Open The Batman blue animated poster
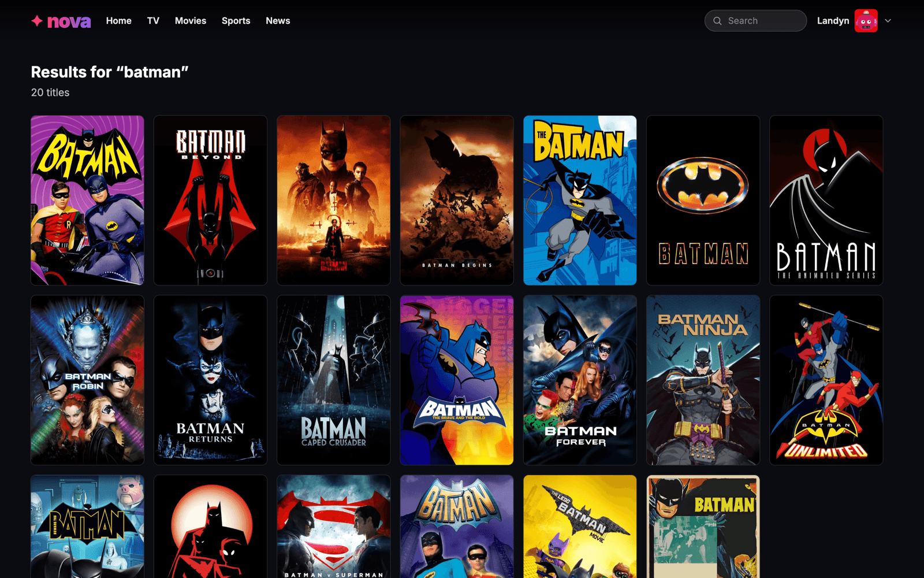924x578 pixels. [580, 200]
